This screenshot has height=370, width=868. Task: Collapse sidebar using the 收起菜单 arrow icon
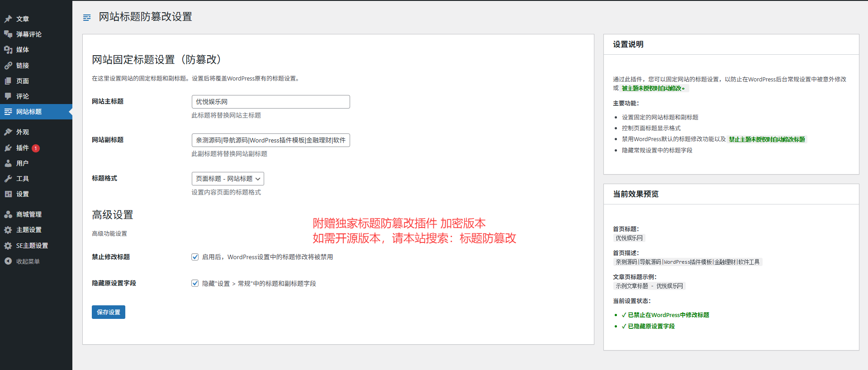[x=8, y=261]
